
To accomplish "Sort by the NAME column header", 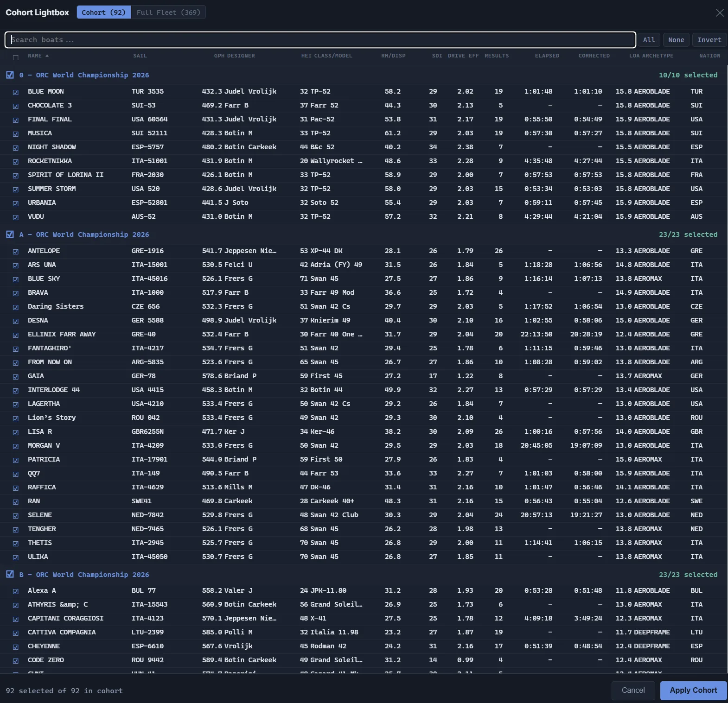I will [x=38, y=56].
